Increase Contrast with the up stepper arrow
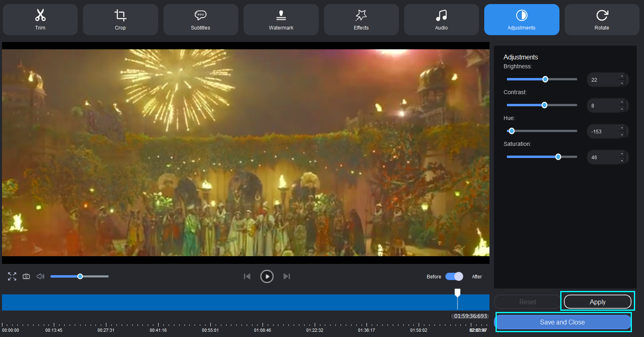 622,102
